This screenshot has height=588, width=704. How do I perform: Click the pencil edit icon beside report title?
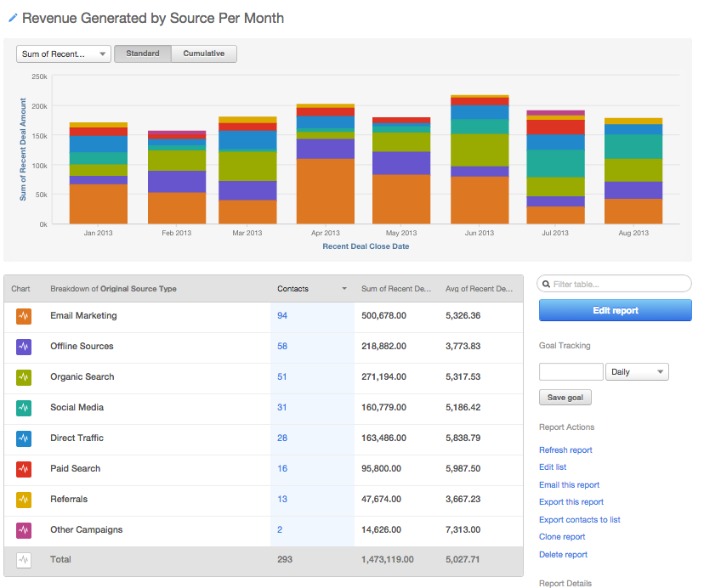click(13, 18)
